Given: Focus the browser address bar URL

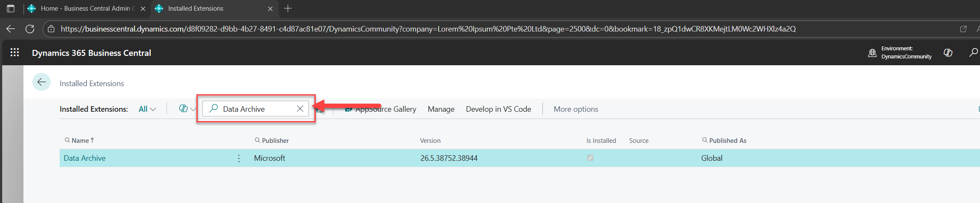Looking at the screenshot, I should 428,29.
